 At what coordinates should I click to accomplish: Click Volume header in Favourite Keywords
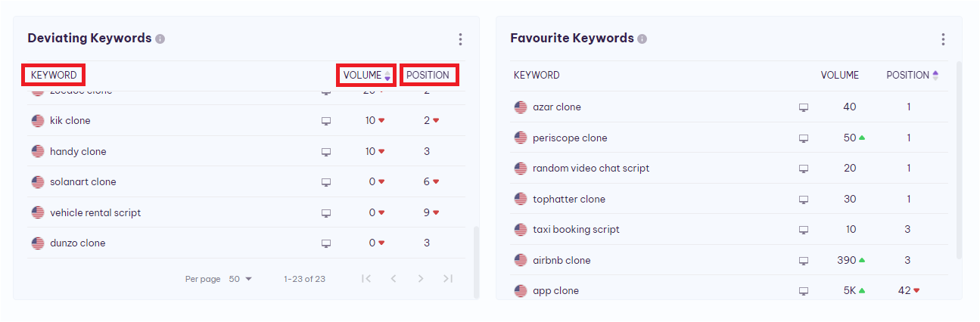tap(839, 76)
